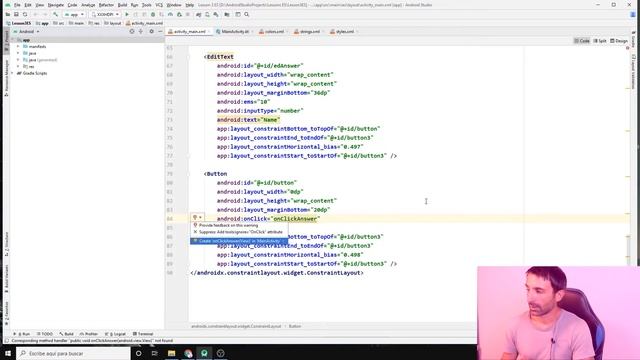Switch editor to Split view
This screenshot has width=640, height=360.
click(x=600, y=41)
